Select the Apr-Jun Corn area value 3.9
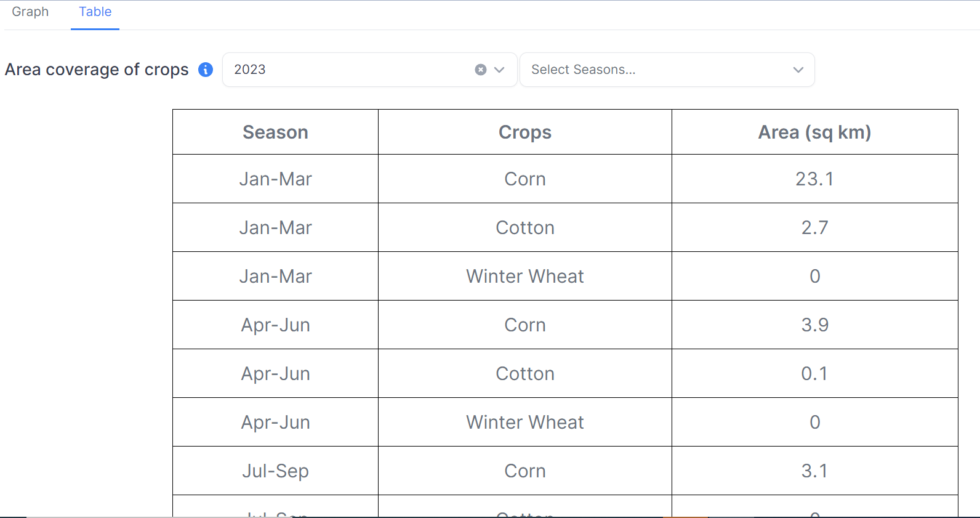Screen dimensions: 980x518 tap(814, 325)
